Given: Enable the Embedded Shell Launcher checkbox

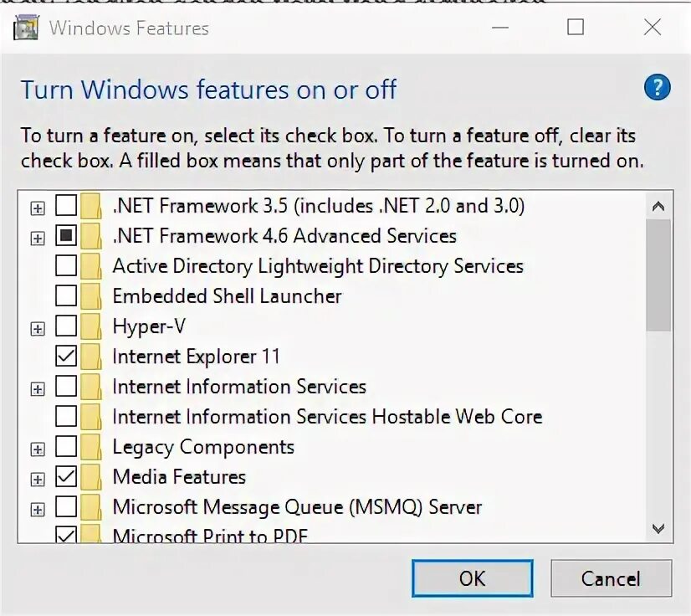Looking at the screenshot, I should pyautogui.click(x=66, y=296).
